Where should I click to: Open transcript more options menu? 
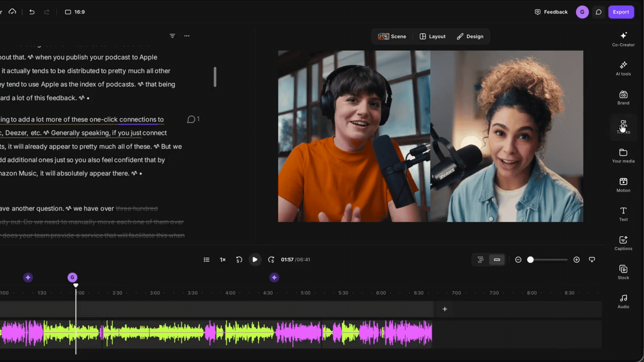187,36
